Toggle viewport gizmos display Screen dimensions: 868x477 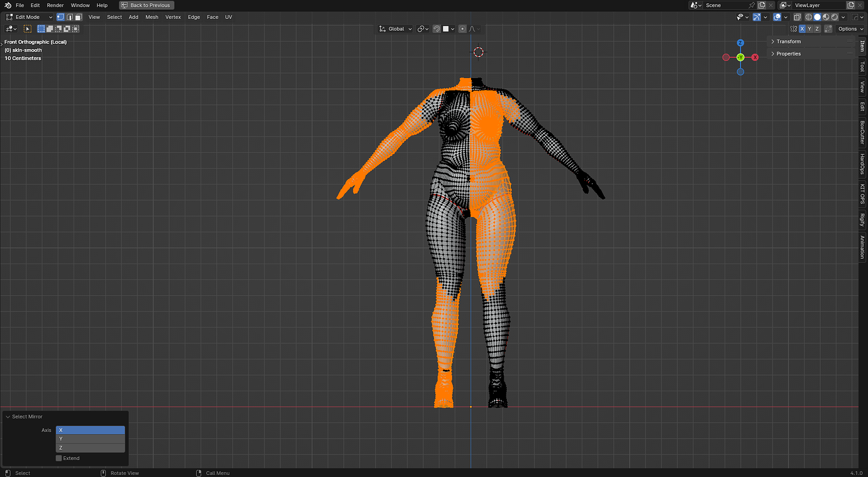coord(757,17)
